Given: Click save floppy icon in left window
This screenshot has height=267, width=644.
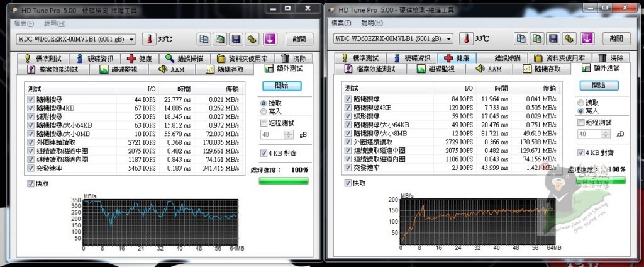Looking at the screenshot, I should pyautogui.click(x=236, y=39).
